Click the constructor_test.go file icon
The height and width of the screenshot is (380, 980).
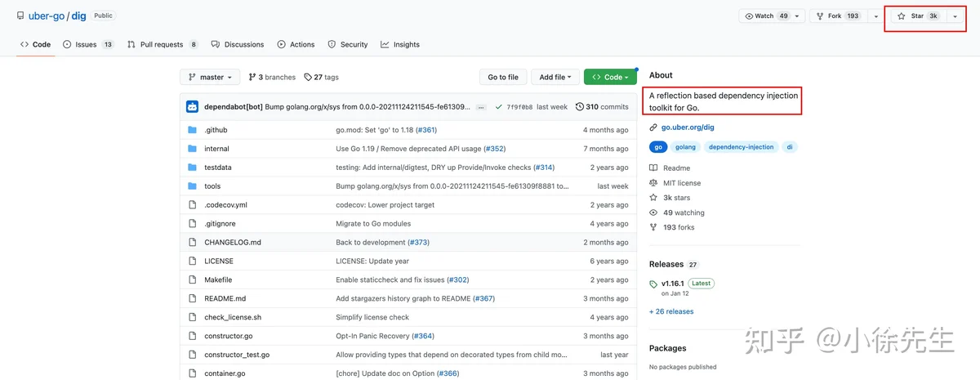pyautogui.click(x=193, y=355)
